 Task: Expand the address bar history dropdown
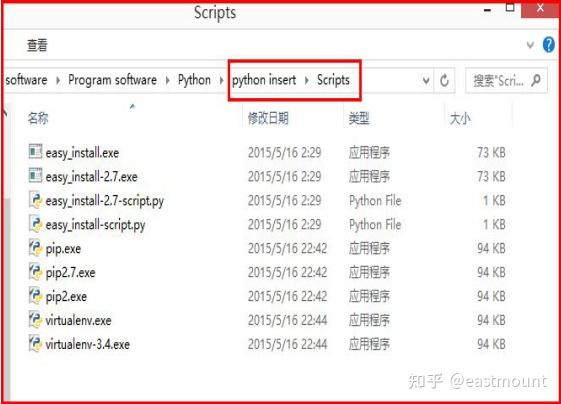[426, 80]
